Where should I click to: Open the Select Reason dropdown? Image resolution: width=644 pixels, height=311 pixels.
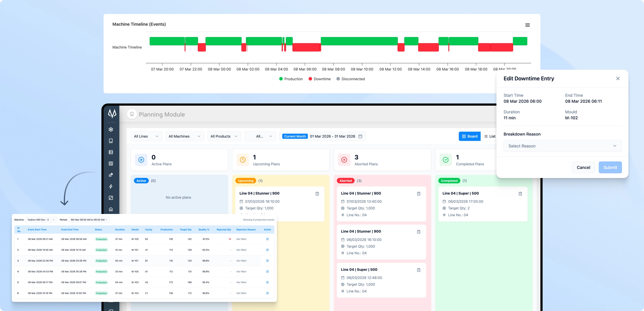562,146
